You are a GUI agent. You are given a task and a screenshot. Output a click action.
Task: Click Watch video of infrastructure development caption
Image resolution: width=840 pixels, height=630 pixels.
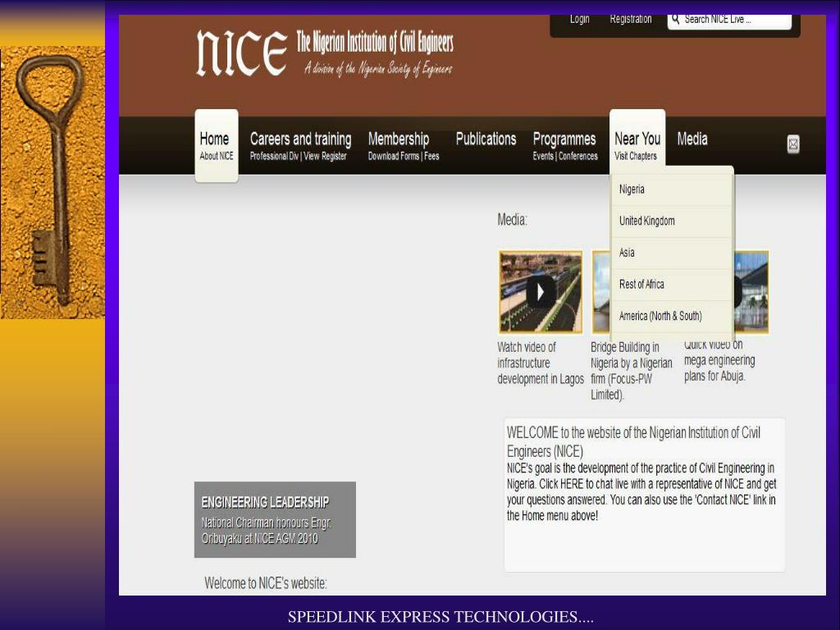[x=541, y=363]
